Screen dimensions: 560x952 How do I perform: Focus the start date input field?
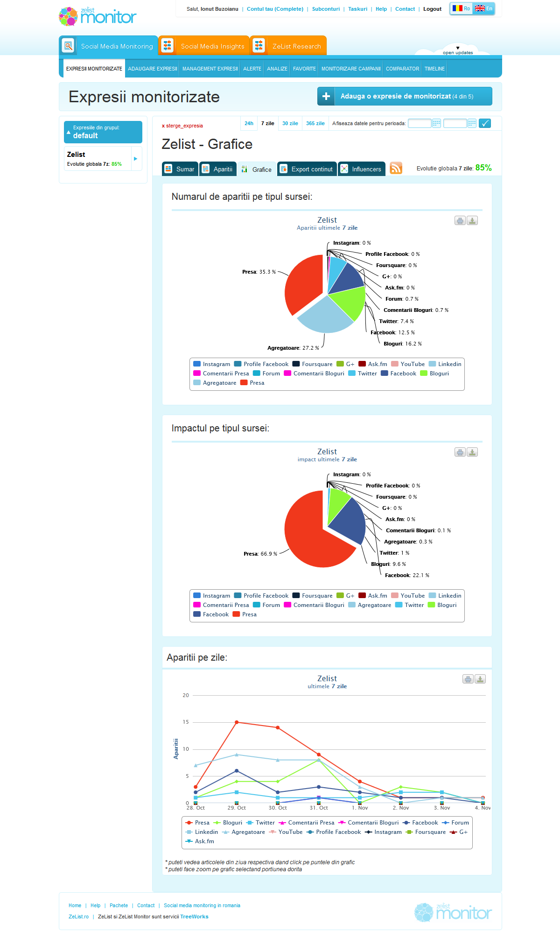click(x=420, y=123)
